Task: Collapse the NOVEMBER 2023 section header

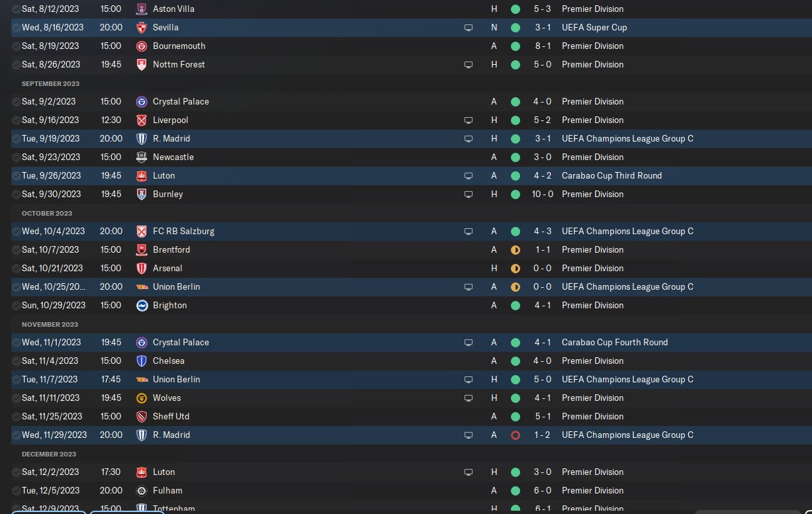Action: 50,325
